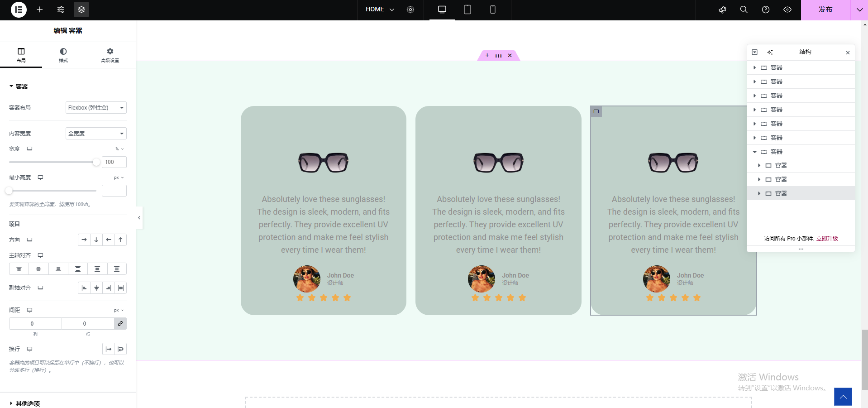This screenshot has width=868, height=408.
Task: Open the help question mark icon
Action: 766,10
